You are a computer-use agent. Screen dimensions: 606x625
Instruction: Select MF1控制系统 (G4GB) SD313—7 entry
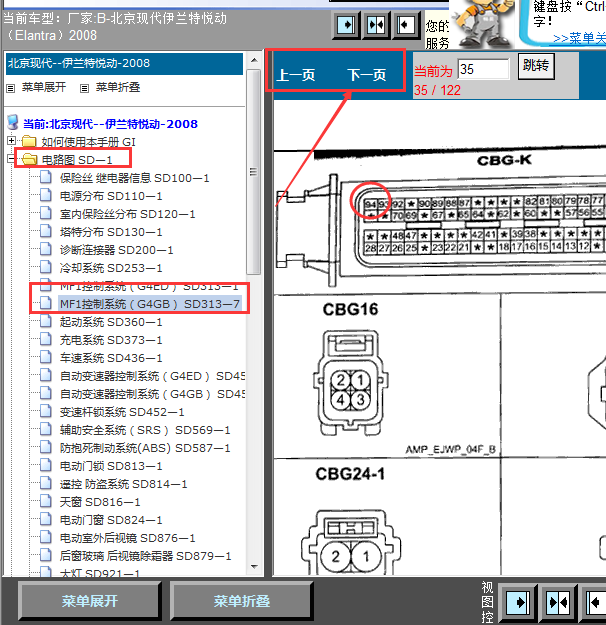pos(150,304)
